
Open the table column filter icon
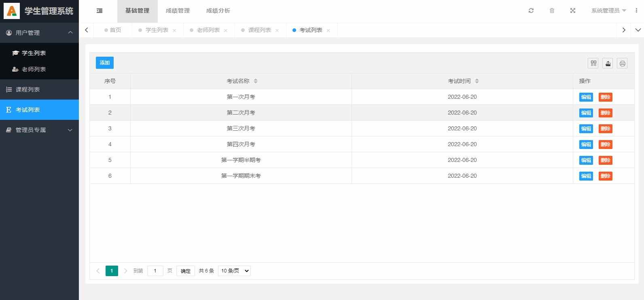[x=593, y=63]
